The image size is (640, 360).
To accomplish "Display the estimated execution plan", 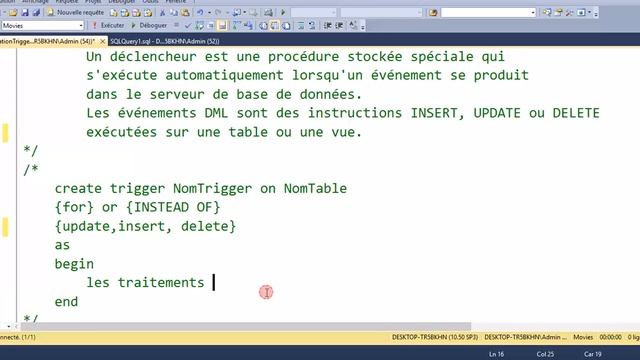I will (x=199, y=25).
